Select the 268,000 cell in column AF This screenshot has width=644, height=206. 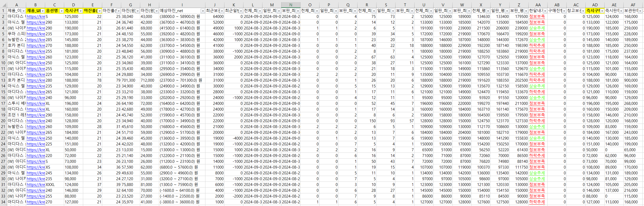click(x=633, y=104)
